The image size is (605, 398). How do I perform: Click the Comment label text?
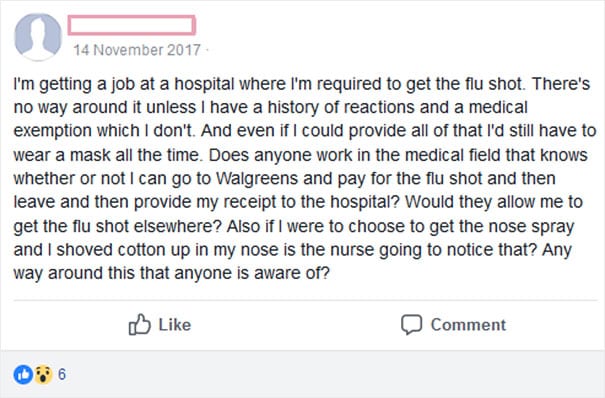pyautogui.click(x=468, y=325)
